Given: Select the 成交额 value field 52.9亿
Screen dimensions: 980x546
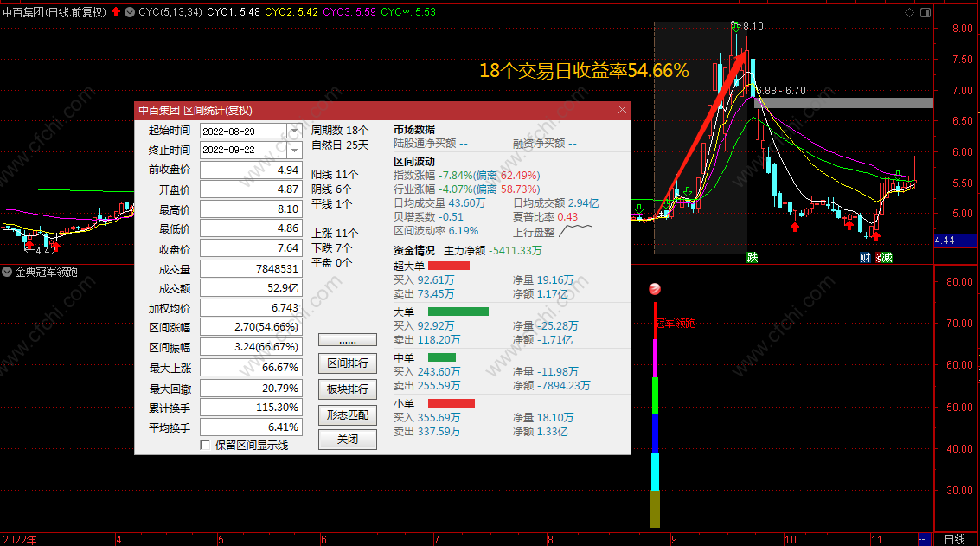Looking at the screenshot, I should pos(251,287).
